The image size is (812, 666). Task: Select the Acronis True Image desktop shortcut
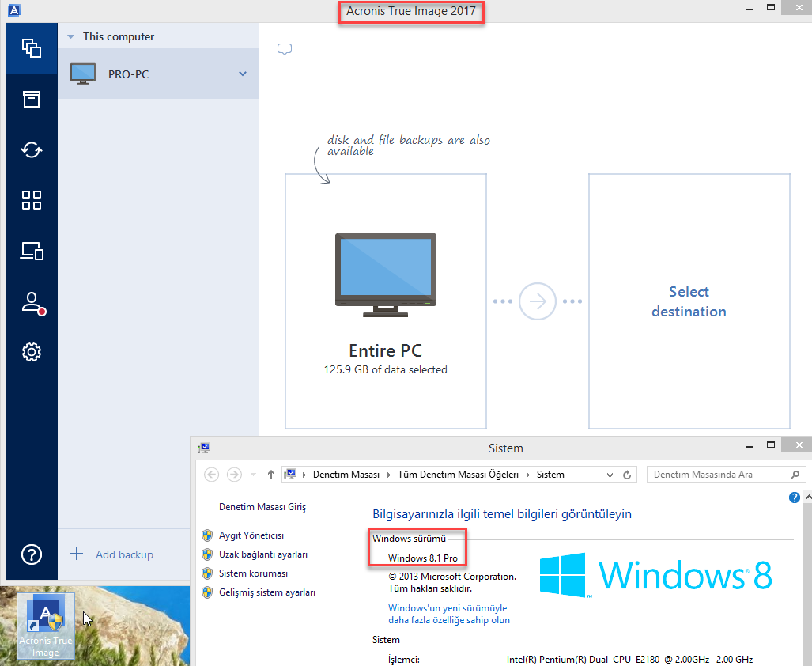(x=46, y=626)
